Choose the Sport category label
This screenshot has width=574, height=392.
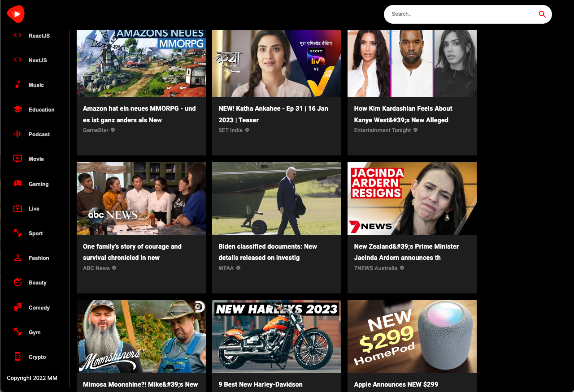point(36,233)
